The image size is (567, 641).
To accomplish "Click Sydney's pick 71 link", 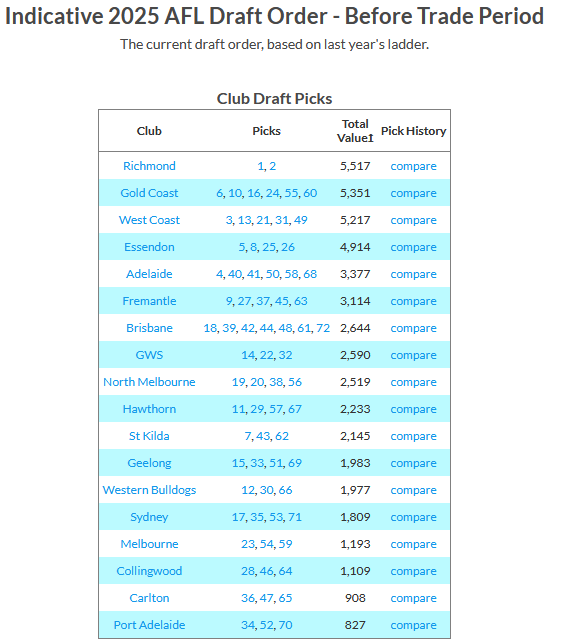I will pyautogui.click(x=295, y=517).
